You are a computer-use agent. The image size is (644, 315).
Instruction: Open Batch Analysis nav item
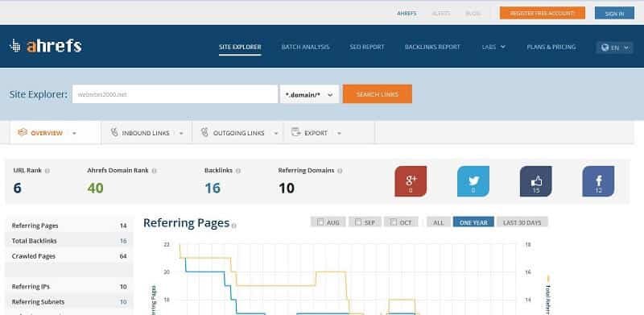tap(305, 47)
